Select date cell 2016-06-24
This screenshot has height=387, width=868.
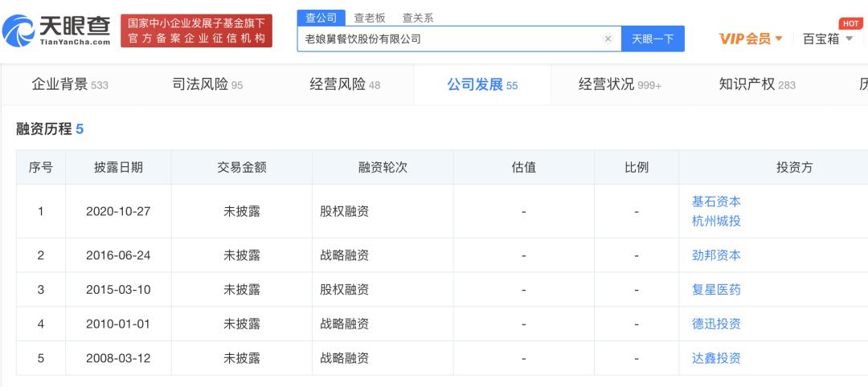coord(118,255)
